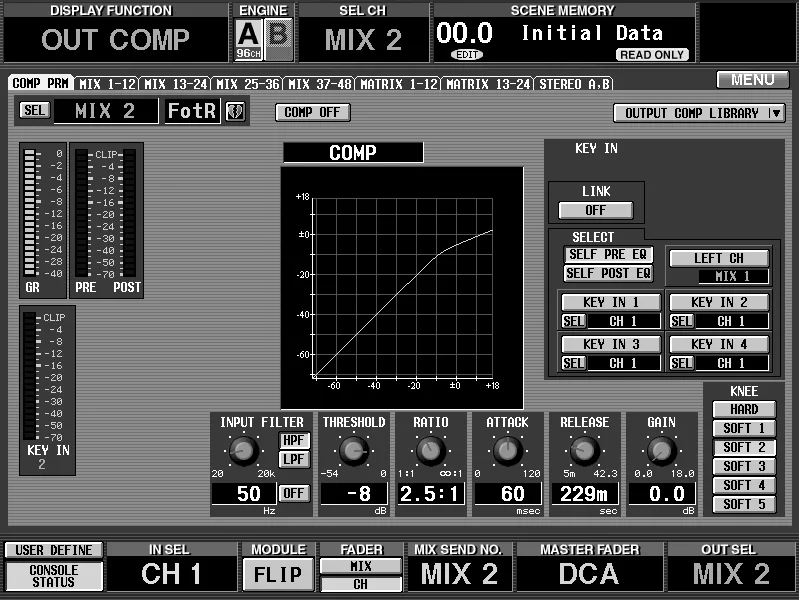The image size is (799, 600).
Task: Select the KEY IN 3 button
Action: tap(610, 344)
